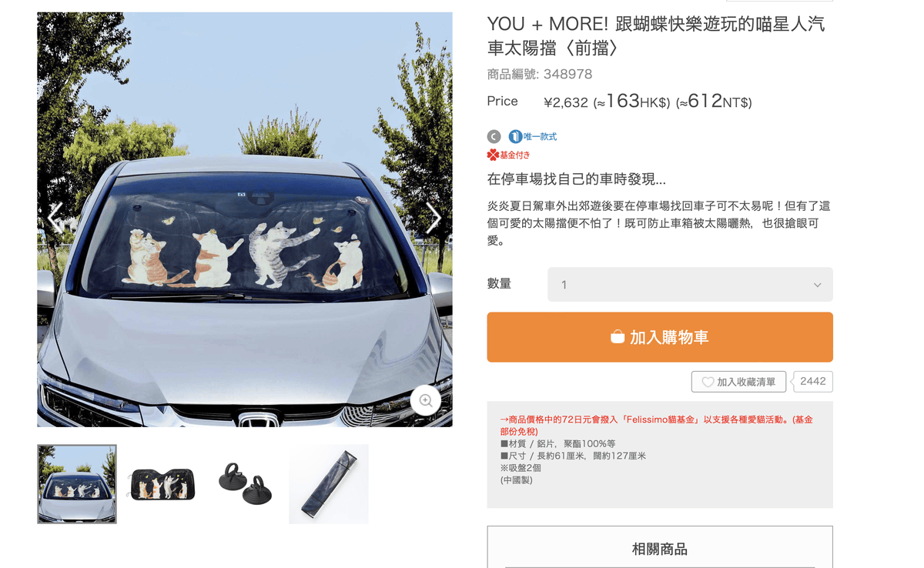Image resolution: width=924 pixels, height=568 pixels.
Task: Click the 2442 favorites count bubble
Action: point(812,382)
